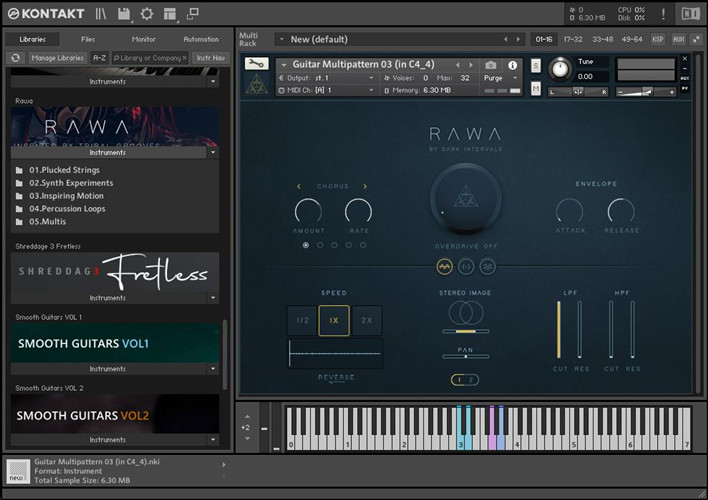Select the 2X speed button

point(366,320)
